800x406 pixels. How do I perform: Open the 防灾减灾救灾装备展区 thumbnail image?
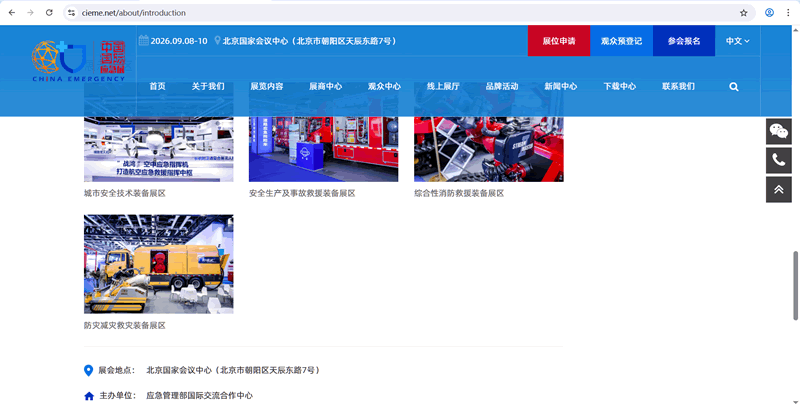coord(158,264)
